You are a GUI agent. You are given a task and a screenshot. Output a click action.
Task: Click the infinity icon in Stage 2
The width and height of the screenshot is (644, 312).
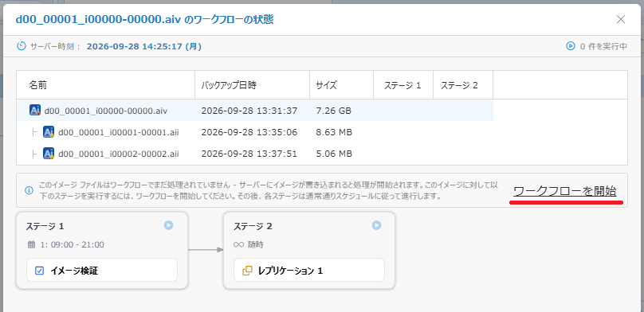(238, 245)
